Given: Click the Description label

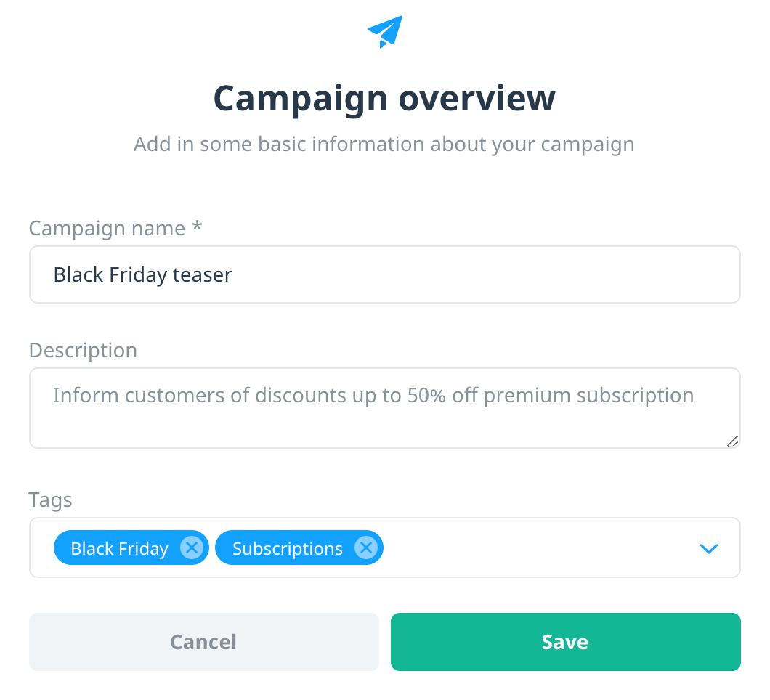Looking at the screenshot, I should pyautogui.click(x=83, y=351).
